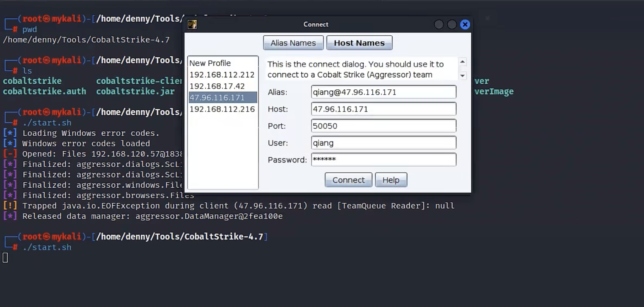Select highlighted profile 47.96.116.171
This screenshot has width=644, height=307.
(x=223, y=98)
